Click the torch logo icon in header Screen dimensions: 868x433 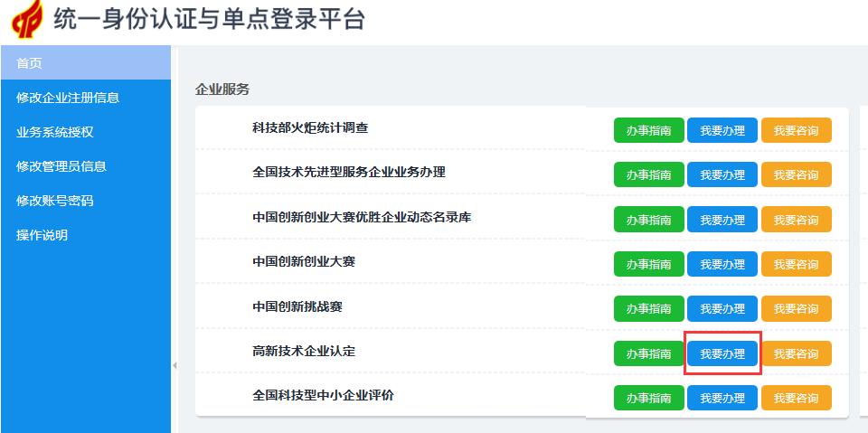pyautogui.click(x=27, y=19)
